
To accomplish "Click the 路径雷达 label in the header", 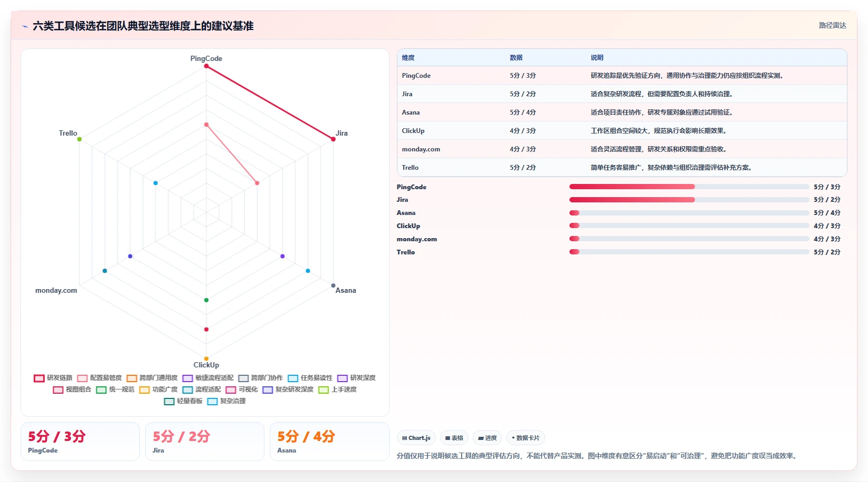I will coord(832,25).
